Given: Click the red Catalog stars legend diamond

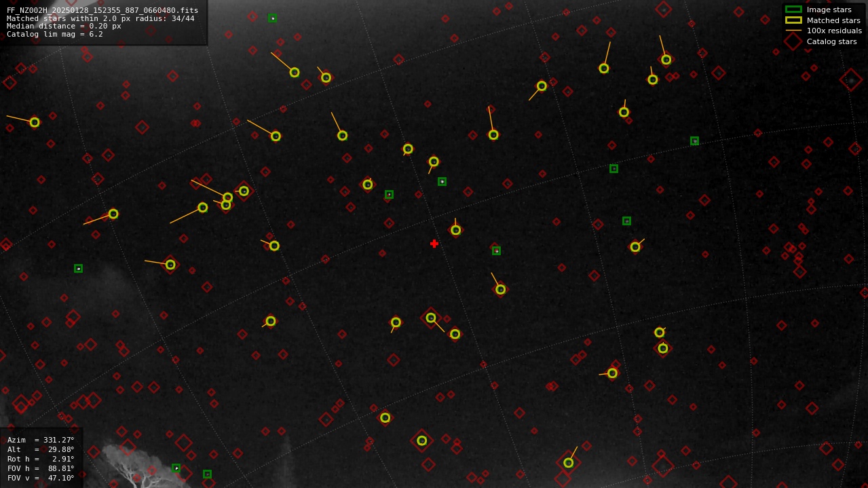Looking at the screenshot, I should [x=793, y=41].
